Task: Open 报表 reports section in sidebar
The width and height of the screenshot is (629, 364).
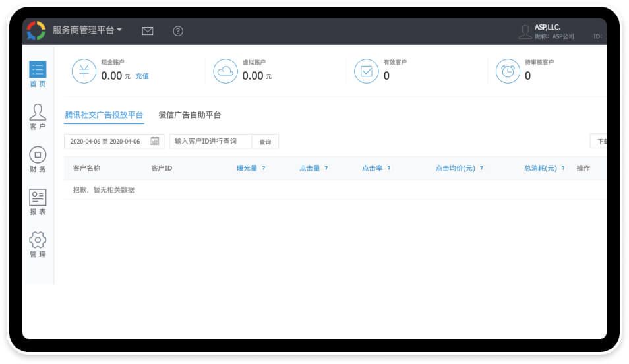Action: pyautogui.click(x=38, y=202)
